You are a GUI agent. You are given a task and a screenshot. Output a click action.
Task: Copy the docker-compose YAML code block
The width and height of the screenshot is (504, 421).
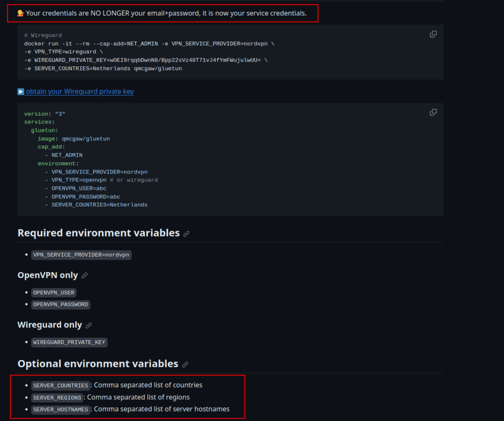(433, 113)
